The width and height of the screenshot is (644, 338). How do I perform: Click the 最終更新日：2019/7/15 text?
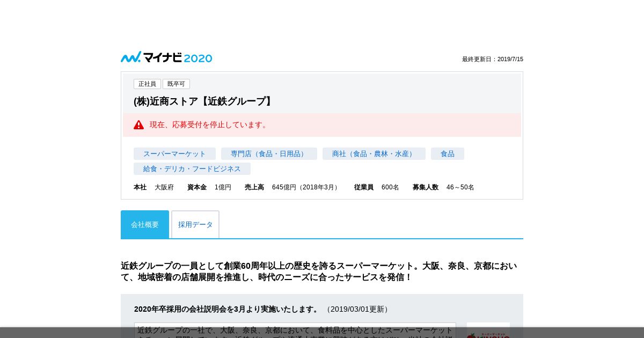click(x=493, y=60)
